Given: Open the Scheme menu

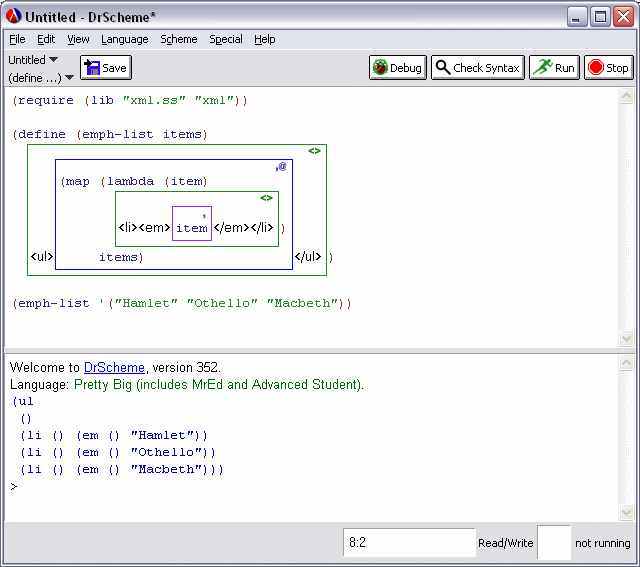Looking at the screenshot, I should click(x=178, y=39).
